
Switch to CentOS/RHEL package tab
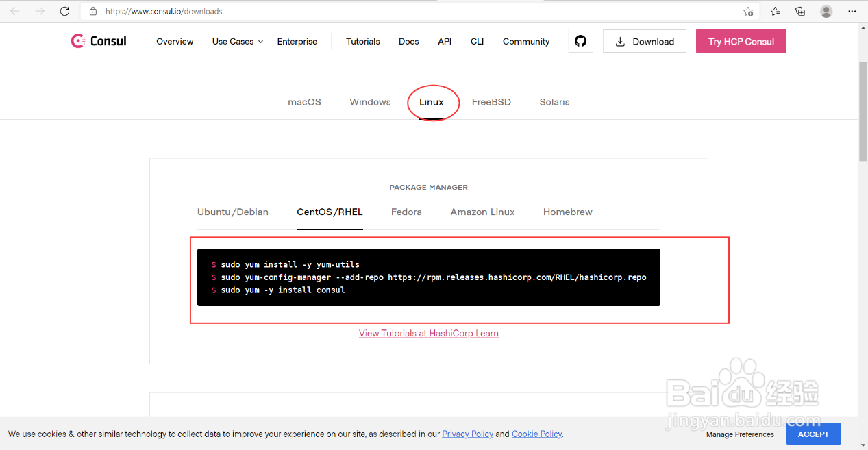click(330, 212)
